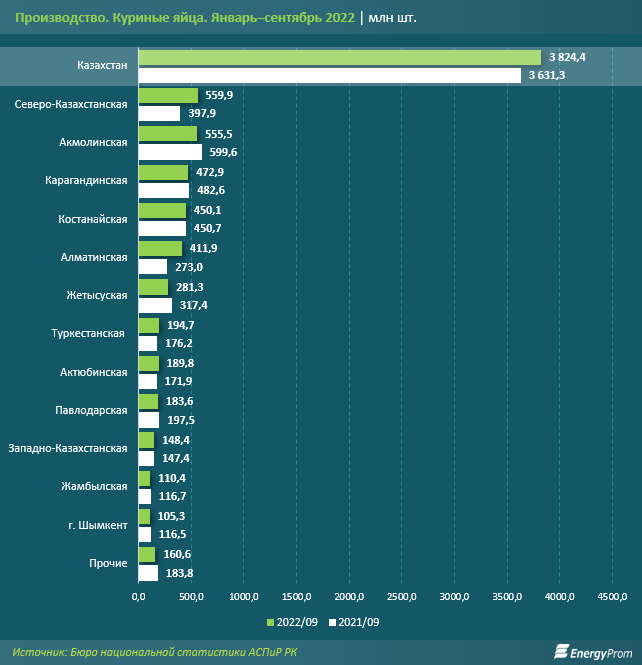The image size is (642, 665).
Task: Select the г. Шымкент region label
Action: (x=97, y=525)
